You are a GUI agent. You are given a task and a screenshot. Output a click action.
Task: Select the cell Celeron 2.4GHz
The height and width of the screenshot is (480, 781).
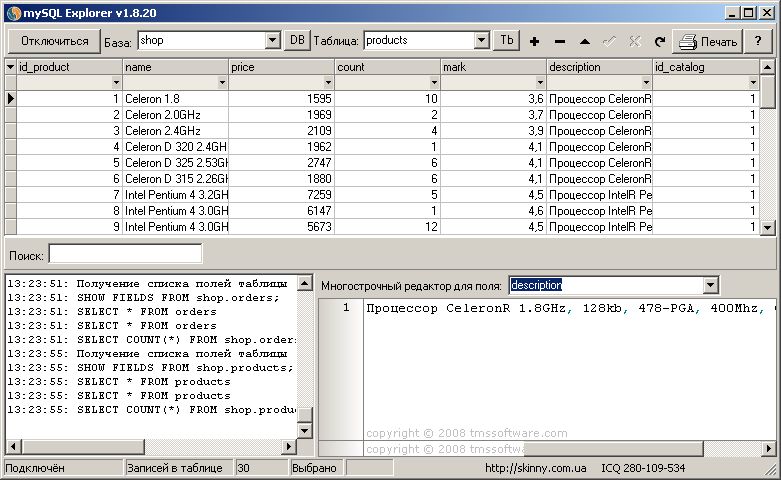click(x=176, y=131)
